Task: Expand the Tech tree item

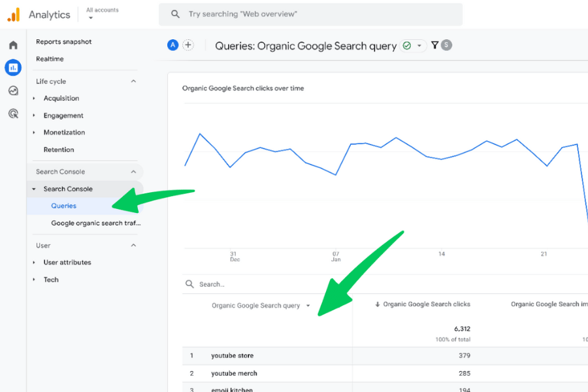Action: pyautogui.click(x=34, y=280)
